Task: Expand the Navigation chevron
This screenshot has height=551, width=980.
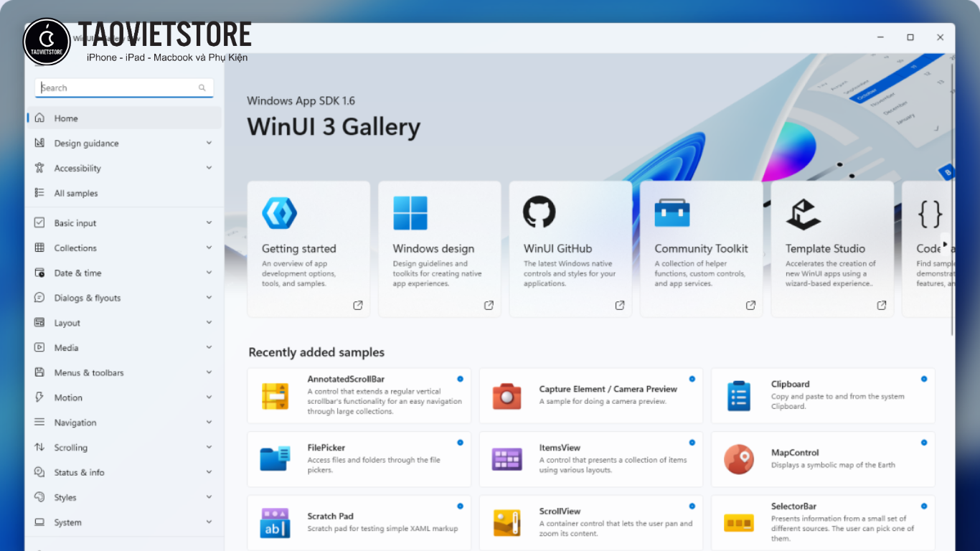Action: pos(209,423)
